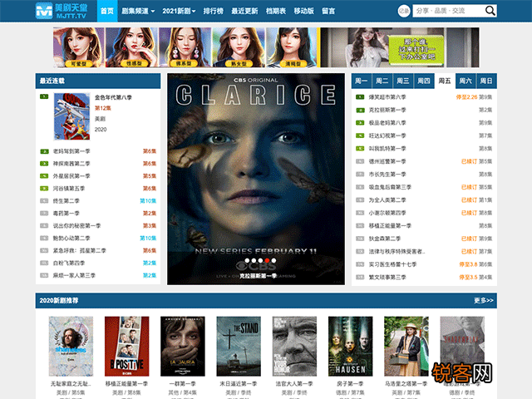Click the gray badge beside 说出你的秘密第一季
532x399 pixels.
click(x=44, y=225)
